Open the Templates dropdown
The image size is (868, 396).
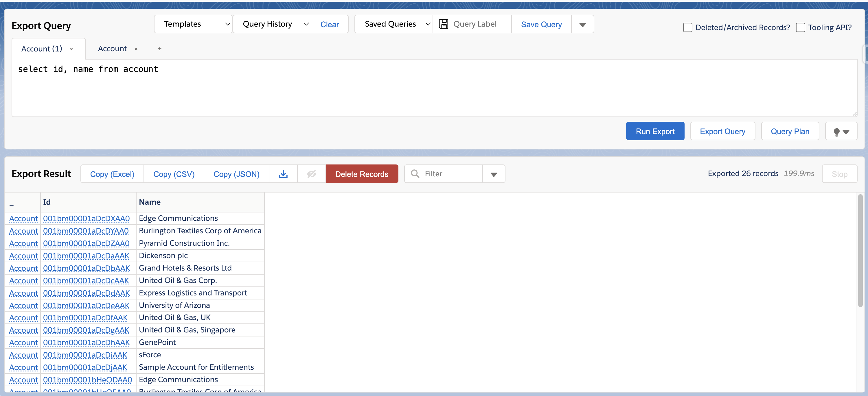pos(193,24)
